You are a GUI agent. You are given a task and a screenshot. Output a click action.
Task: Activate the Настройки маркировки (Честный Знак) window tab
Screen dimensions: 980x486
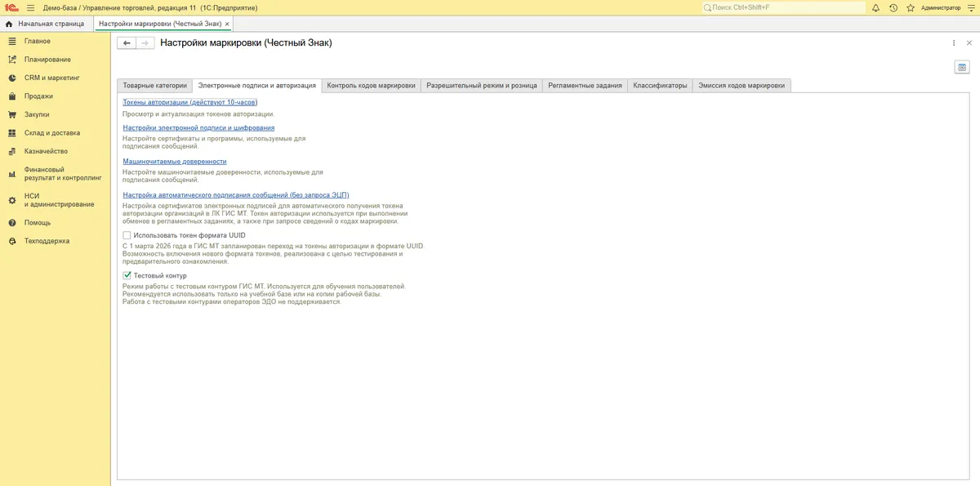(x=158, y=24)
